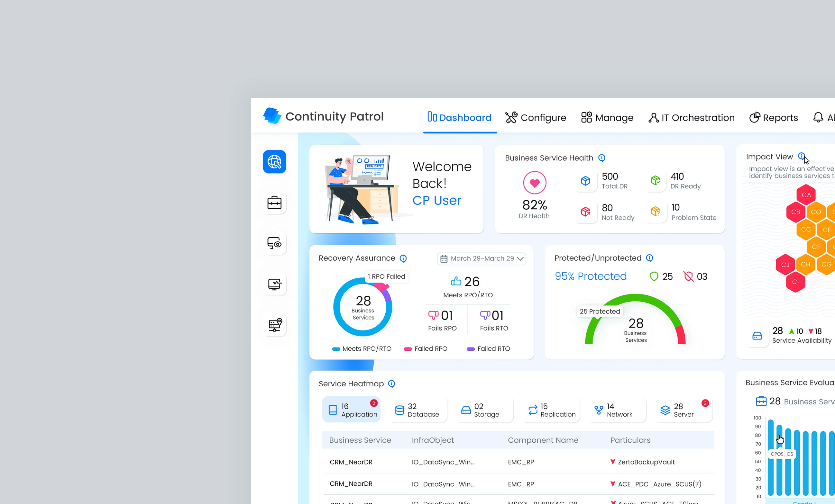Image resolution: width=835 pixels, height=504 pixels.
Task: Click the CO hexagon in Impact View
Action: 816,212
